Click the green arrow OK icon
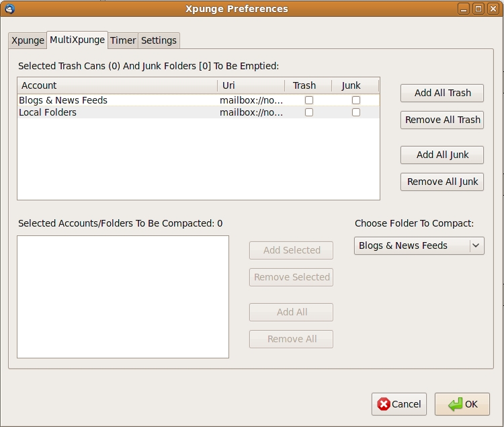Image resolution: width=504 pixels, height=427 pixels. (x=455, y=404)
